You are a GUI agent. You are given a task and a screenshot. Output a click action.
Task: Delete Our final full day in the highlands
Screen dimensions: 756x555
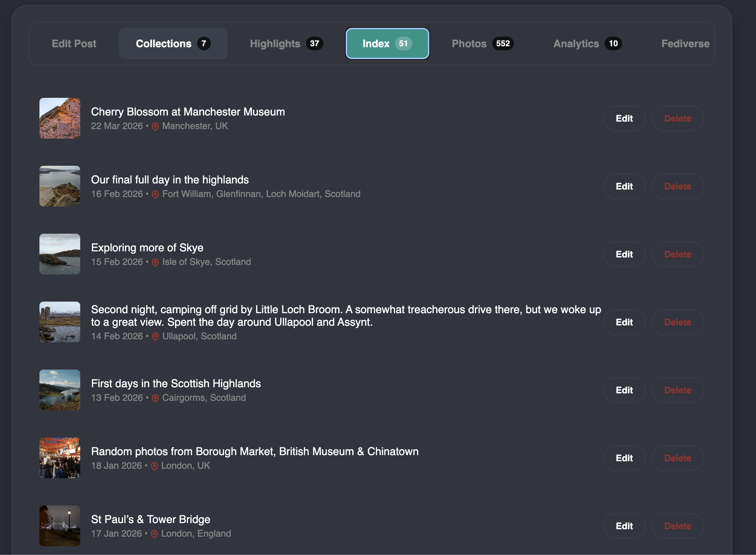(x=677, y=186)
